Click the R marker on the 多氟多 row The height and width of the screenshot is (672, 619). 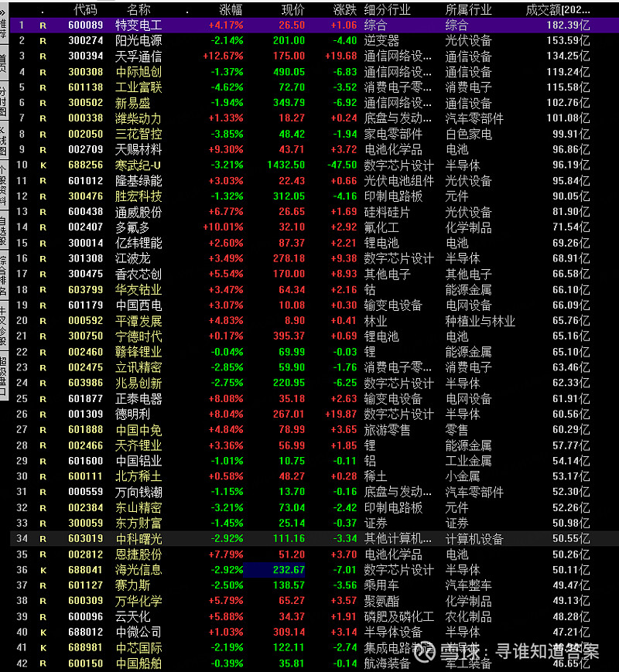point(43,227)
